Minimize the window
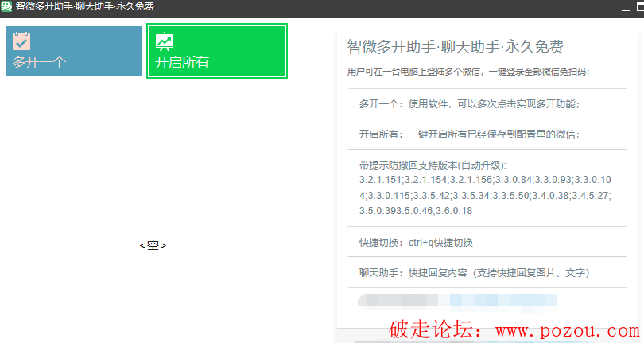 tap(626, 9)
